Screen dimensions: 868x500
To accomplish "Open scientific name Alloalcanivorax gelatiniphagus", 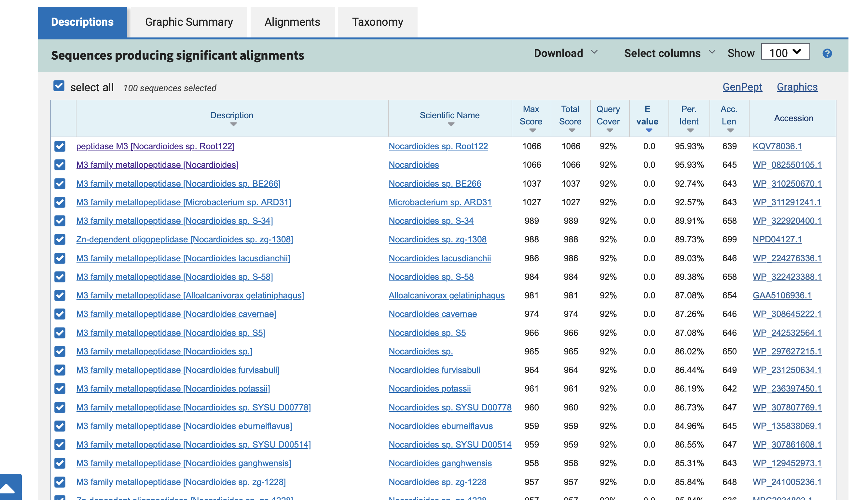I will click(x=447, y=295).
